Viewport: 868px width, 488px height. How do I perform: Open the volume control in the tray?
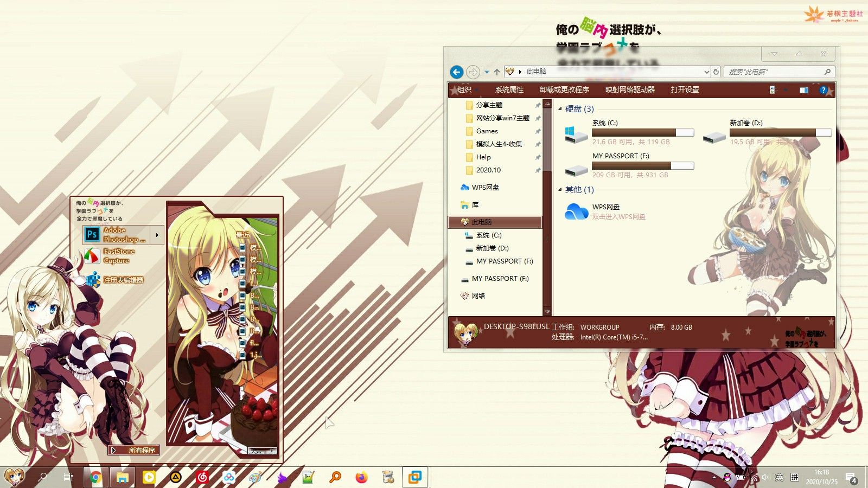coord(765,478)
